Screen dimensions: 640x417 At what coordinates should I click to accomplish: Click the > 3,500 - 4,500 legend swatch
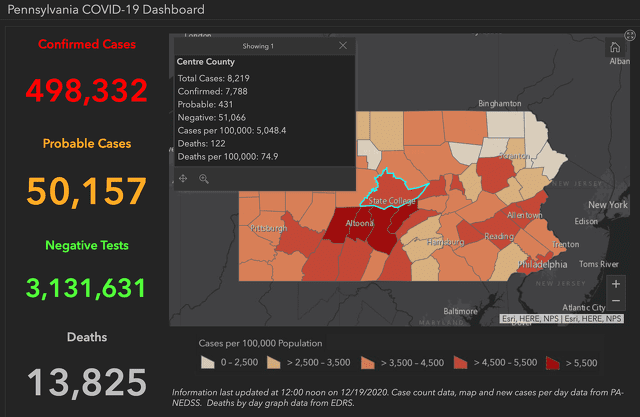pyautogui.click(x=367, y=363)
